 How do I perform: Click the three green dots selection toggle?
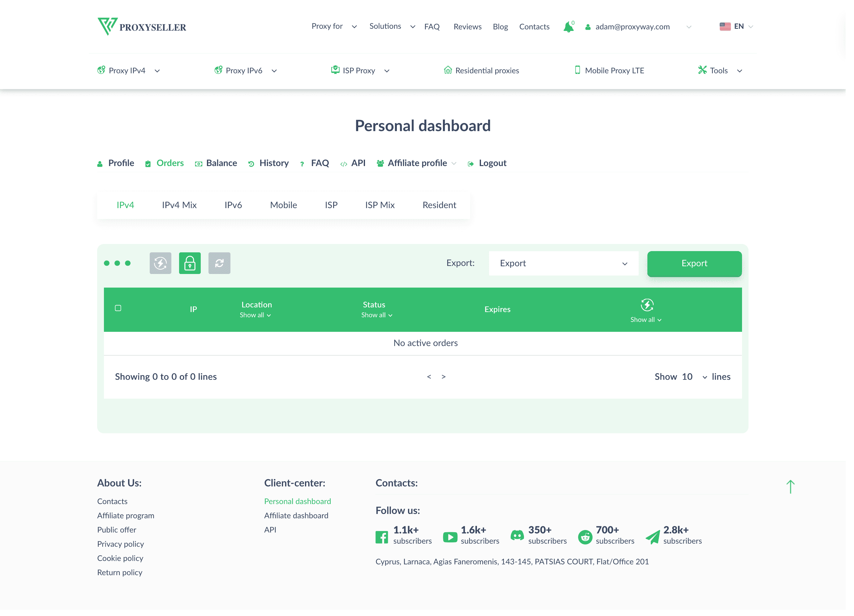117,263
